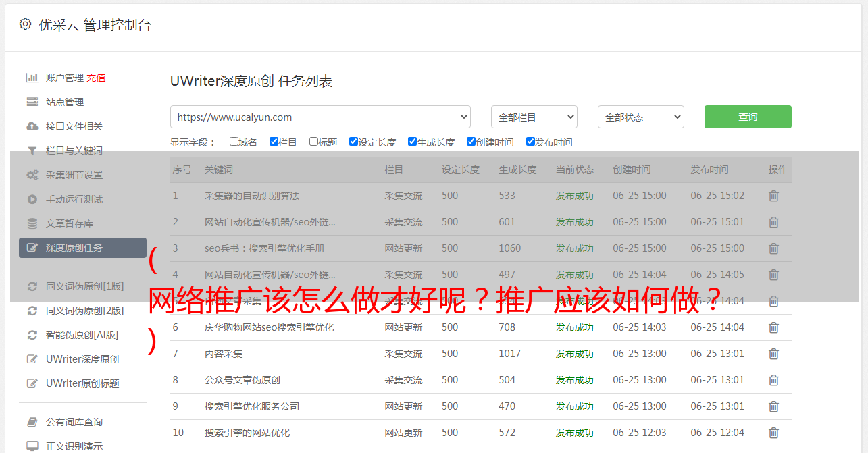Click the server icon for 站点管理
This screenshot has height=453, width=868.
(x=32, y=102)
